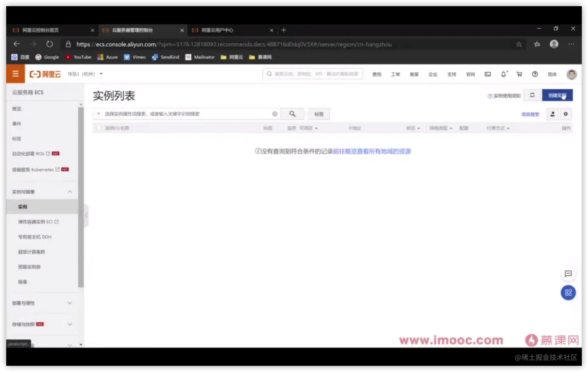Open the 华东1 (杭州) region dropdown
Image resolution: width=588 pixels, height=372 pixels.
[85, 74]
